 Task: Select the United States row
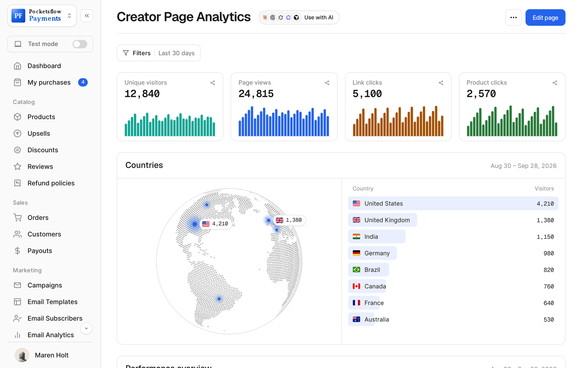pos(453,204)
